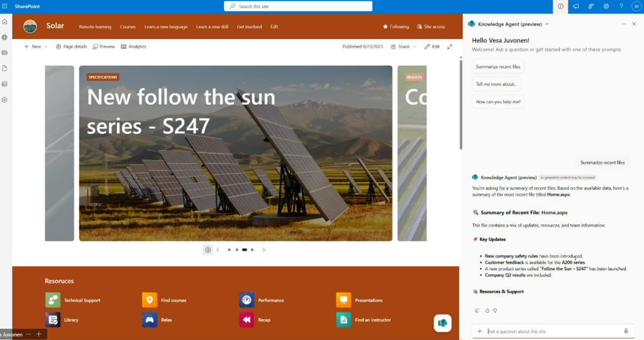Go to next carousel slide

pyautogui.click(x=264, y=250)
